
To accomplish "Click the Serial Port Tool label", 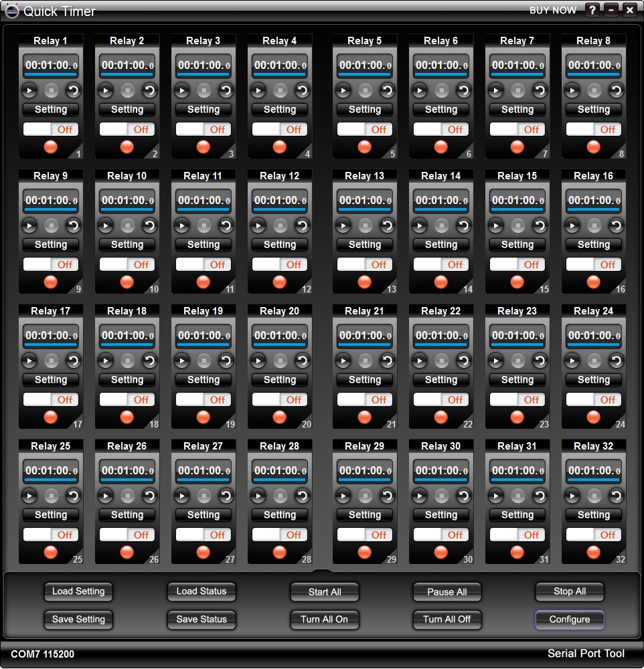I will coord(586,654).
